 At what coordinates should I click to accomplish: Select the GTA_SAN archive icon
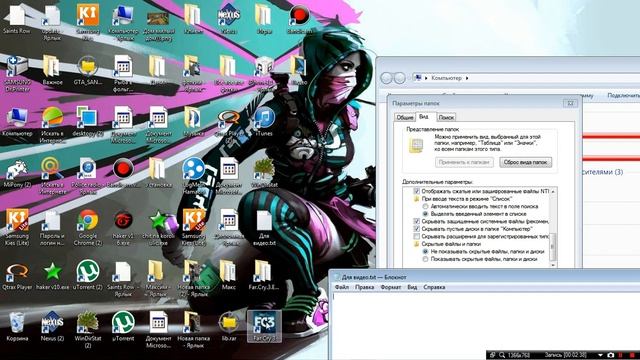pos(87,67)
